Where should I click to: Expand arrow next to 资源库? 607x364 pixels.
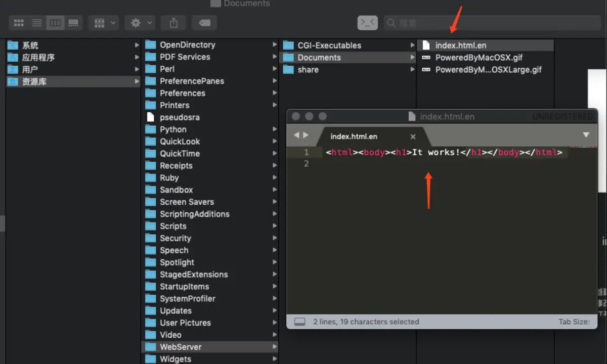coord(137,82)
